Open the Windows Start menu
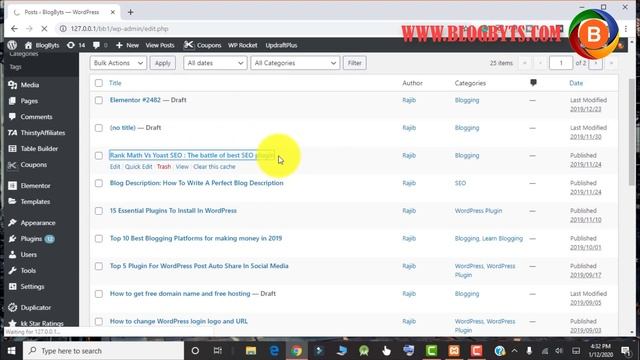640x360 pixels. (11, 351)
